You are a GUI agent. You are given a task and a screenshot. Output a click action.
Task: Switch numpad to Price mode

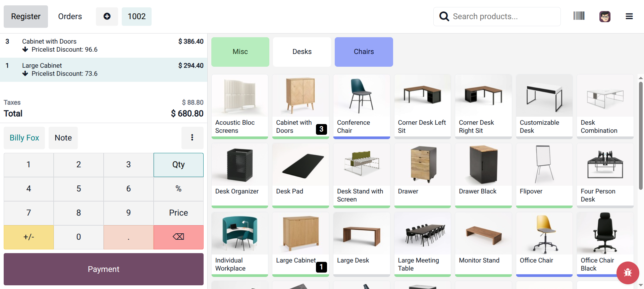178,213
